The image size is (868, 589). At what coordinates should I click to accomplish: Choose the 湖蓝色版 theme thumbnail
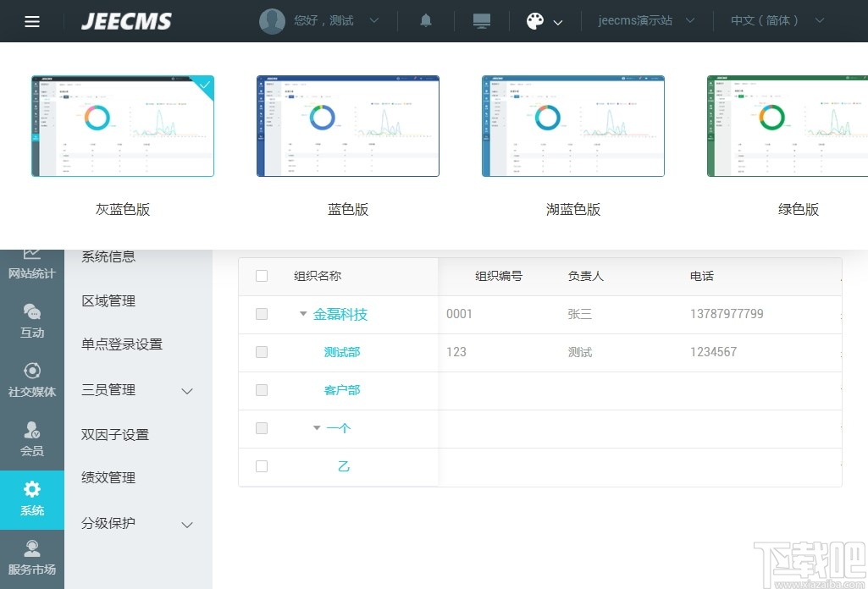click(x=572, y=125)
